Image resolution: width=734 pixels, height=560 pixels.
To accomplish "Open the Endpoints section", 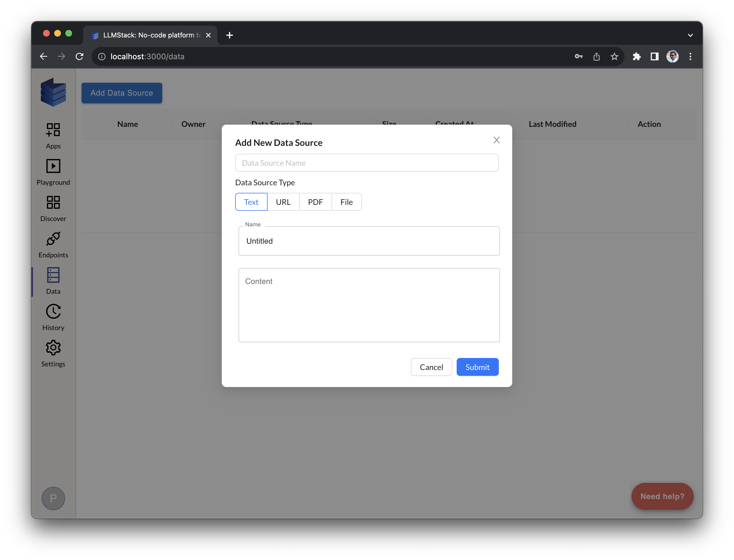I will [53, 244].
